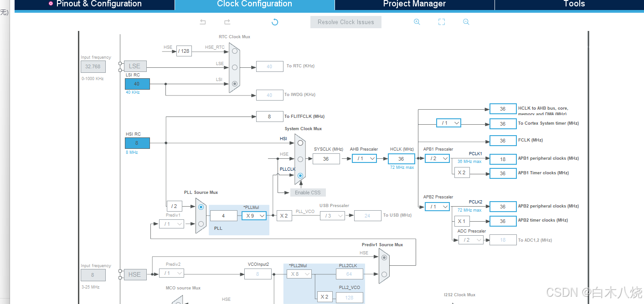
Task: Switch to the Clock Configuration tab
Action: coord(254,4)
